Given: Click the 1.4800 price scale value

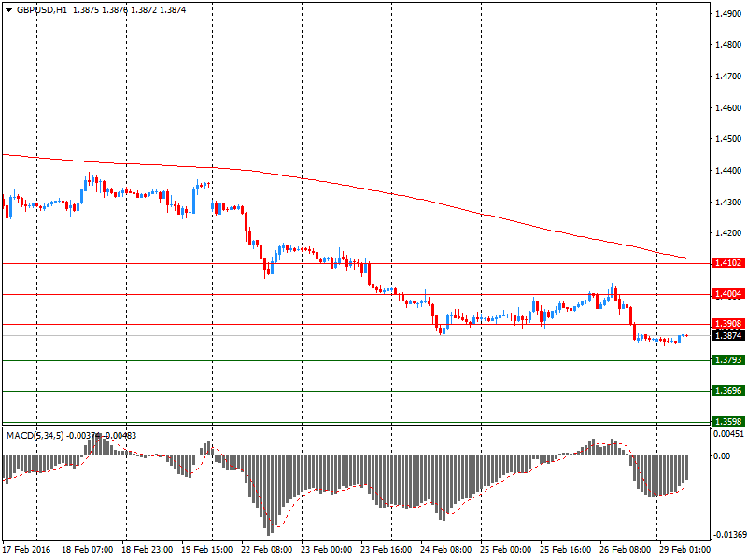Looking at the screenshot, I should tap(728, 45).
